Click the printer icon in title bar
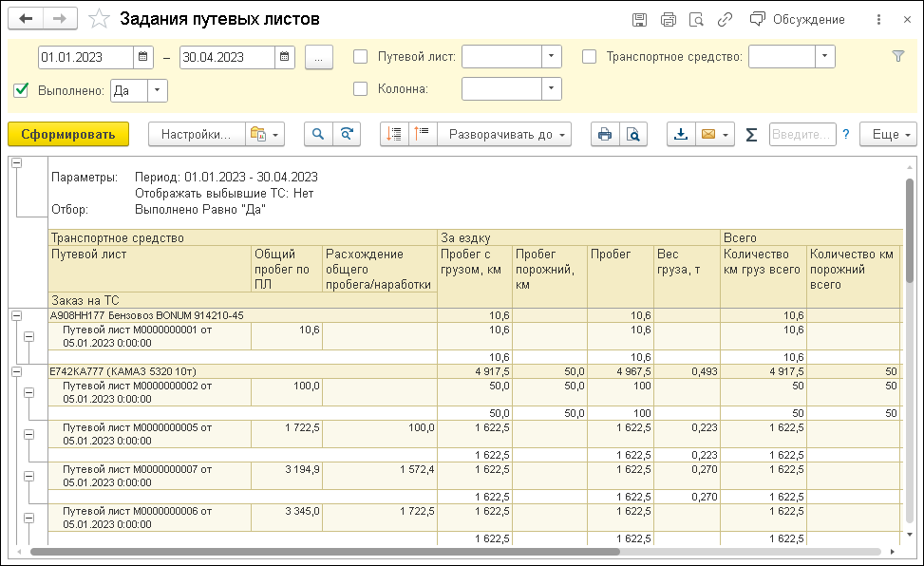 [669, 19]
